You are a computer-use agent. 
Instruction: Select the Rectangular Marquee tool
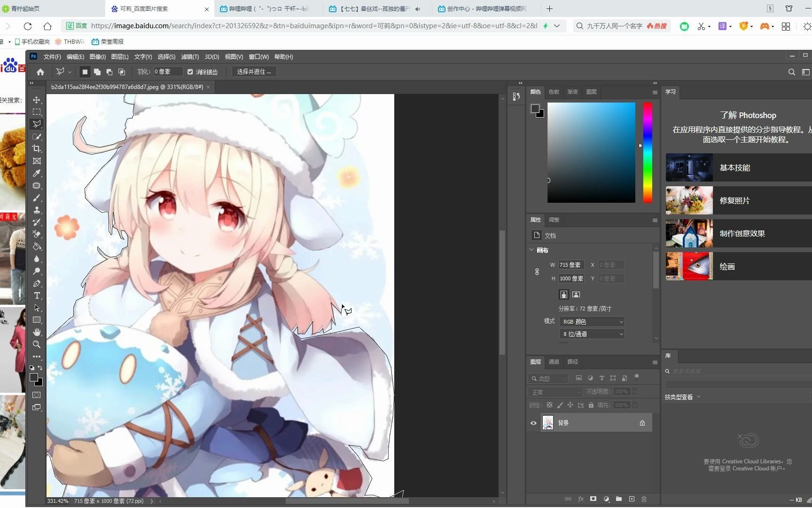[37, 112]
